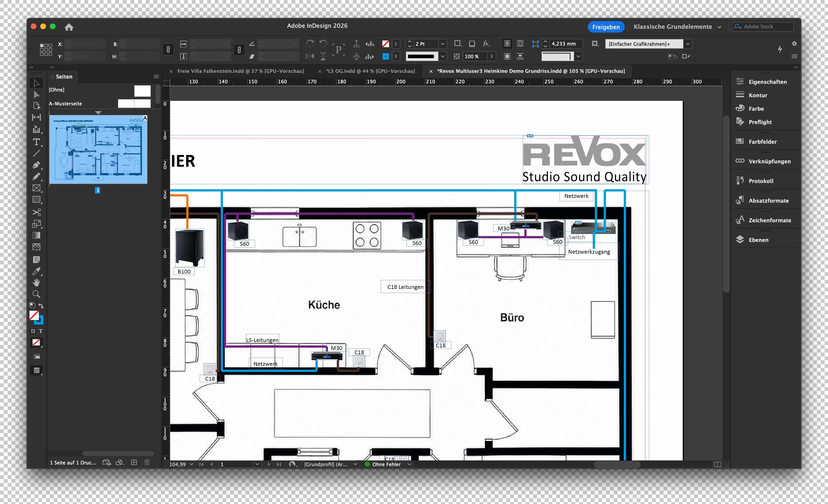
Task: Select the Line tool
Action: (36, 154)
